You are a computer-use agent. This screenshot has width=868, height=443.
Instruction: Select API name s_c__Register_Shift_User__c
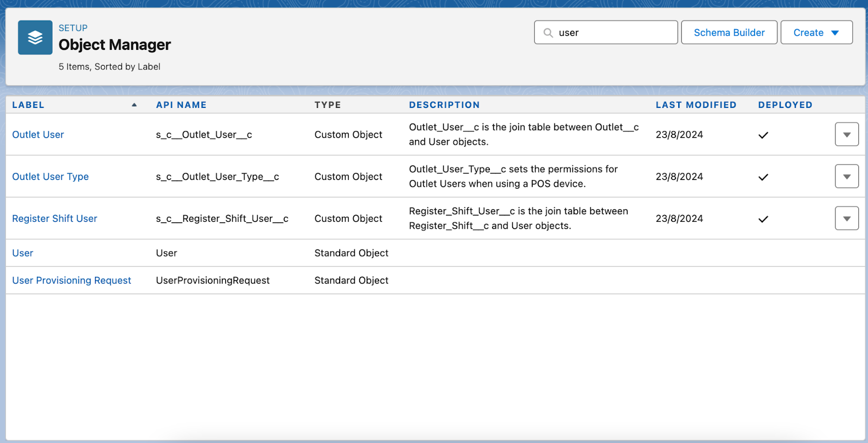click(x=222, y=219)
